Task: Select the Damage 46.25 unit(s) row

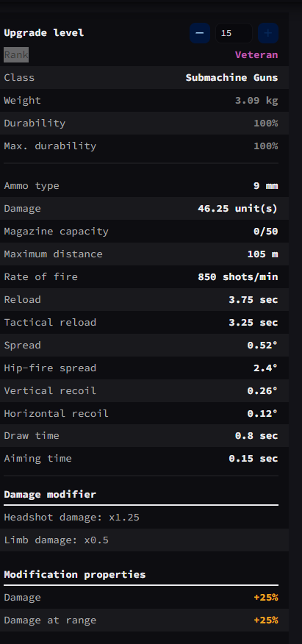Action: coord(145,208)
